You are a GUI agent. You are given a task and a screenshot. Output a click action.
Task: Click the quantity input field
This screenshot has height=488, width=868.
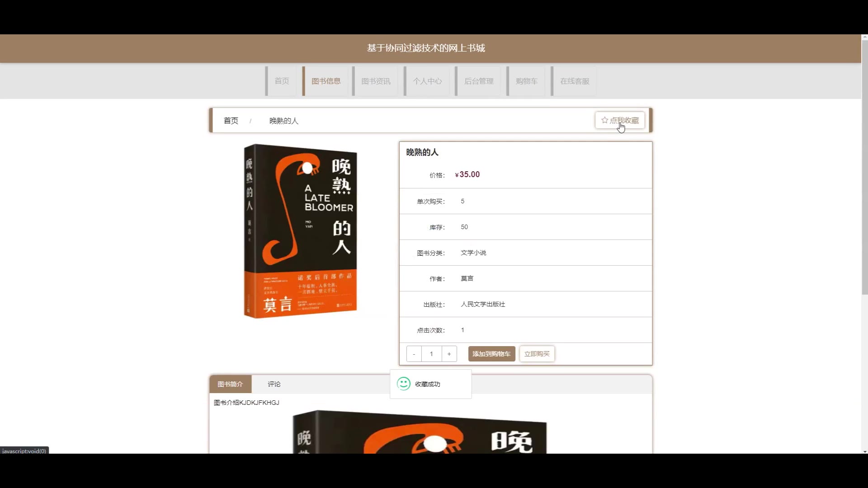pos(431,354)
